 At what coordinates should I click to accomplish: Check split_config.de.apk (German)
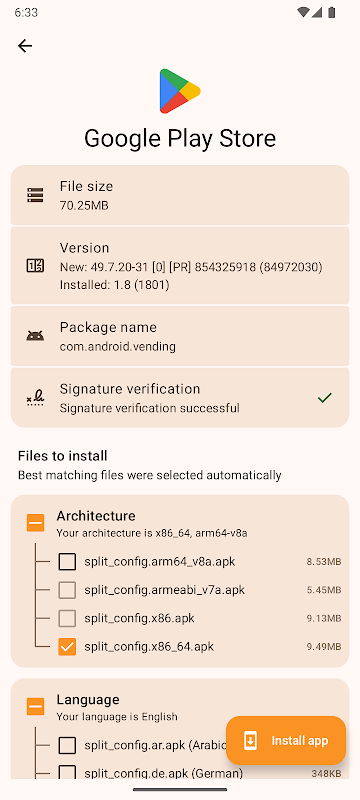pyautogui.click(x=67, y=773)
